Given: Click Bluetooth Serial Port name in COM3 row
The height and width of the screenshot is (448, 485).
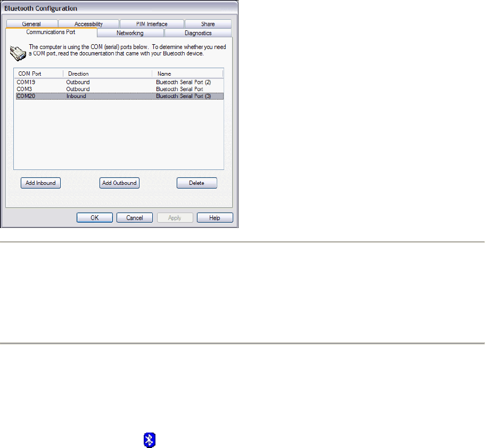Looking at the screenshot, I should pos(180,89).
